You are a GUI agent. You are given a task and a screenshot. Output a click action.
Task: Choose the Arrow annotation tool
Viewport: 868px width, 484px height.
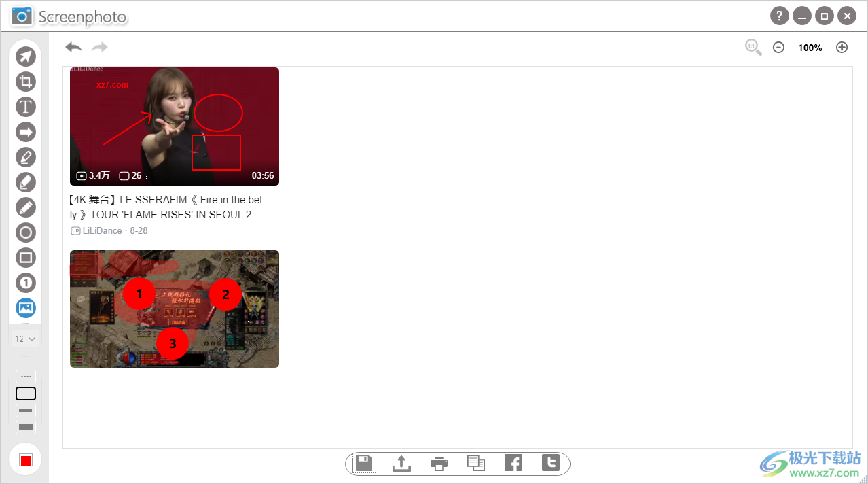(25, 132)
